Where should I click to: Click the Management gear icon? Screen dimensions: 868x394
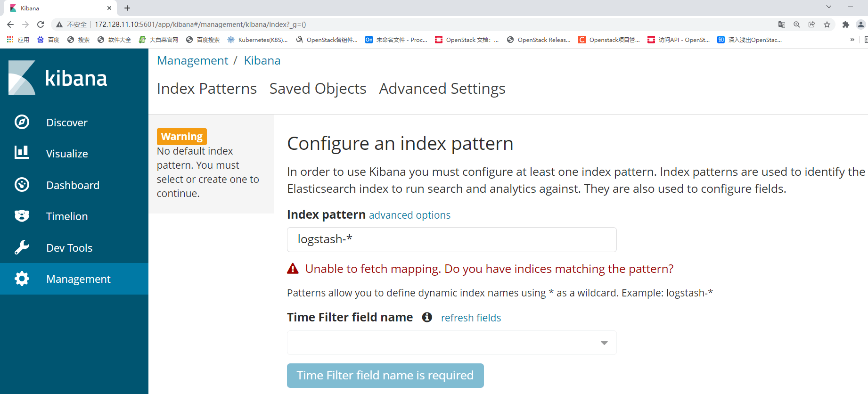pyautogui.click(x=22, y=279)
